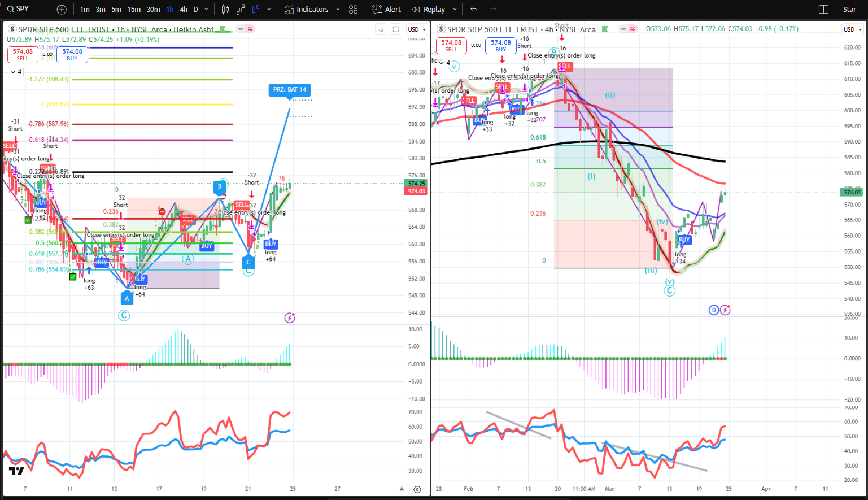Expand the chart type dropdown chevron

point(269,10)
